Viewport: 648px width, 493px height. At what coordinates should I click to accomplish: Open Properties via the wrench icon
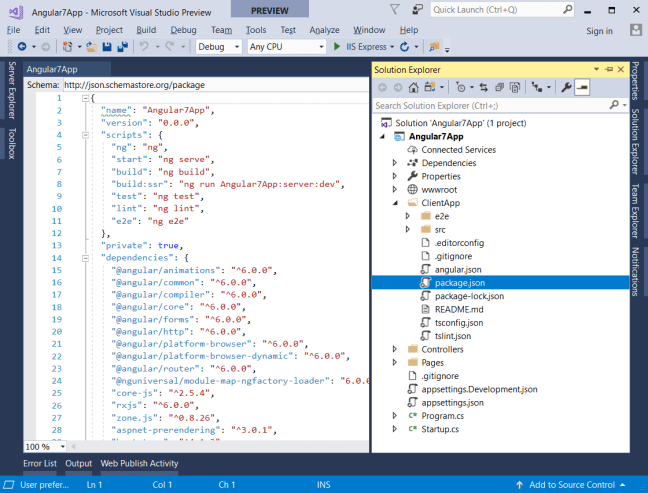566,87
